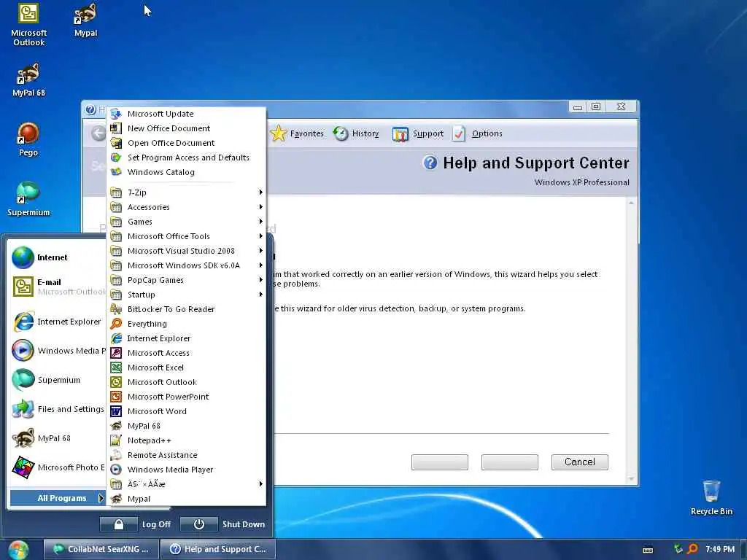Click the taskbar clock showing 7:49 PM

pos(720,550)
